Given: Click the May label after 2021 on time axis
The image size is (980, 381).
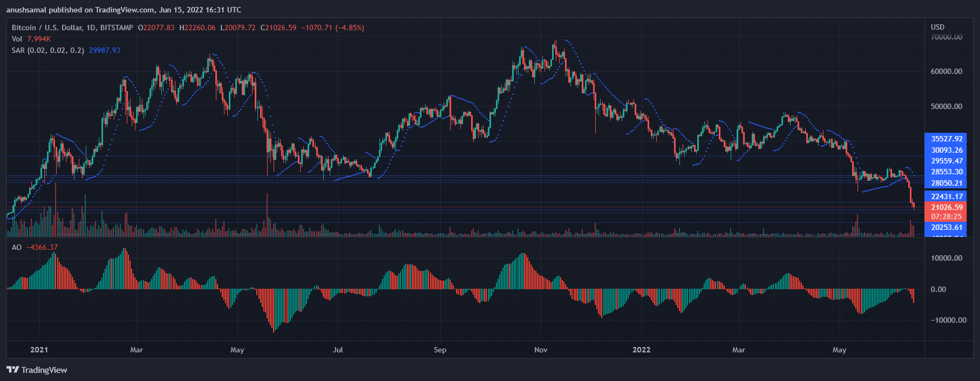Looking at the screenshot, I should [237, 350].
